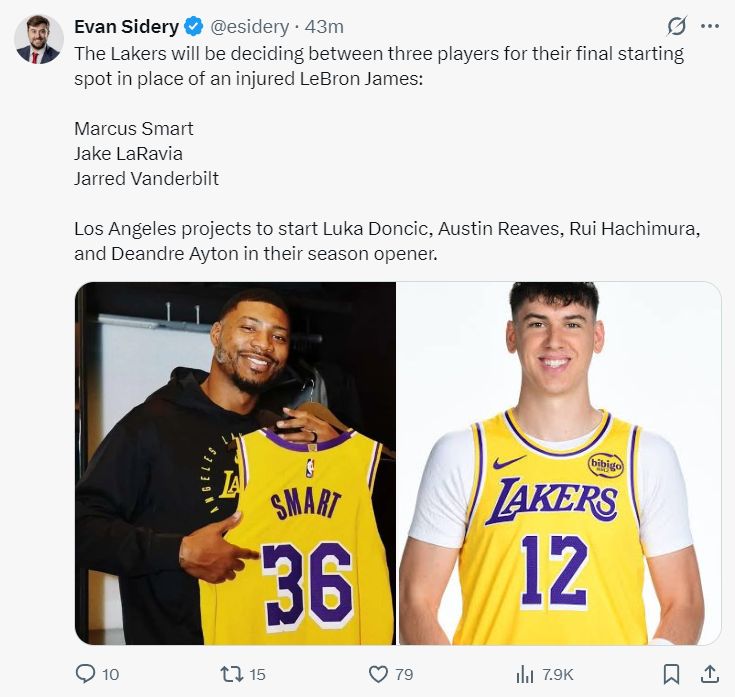
Task: Open the Smart 36 jersey photo
Action: 235,463
